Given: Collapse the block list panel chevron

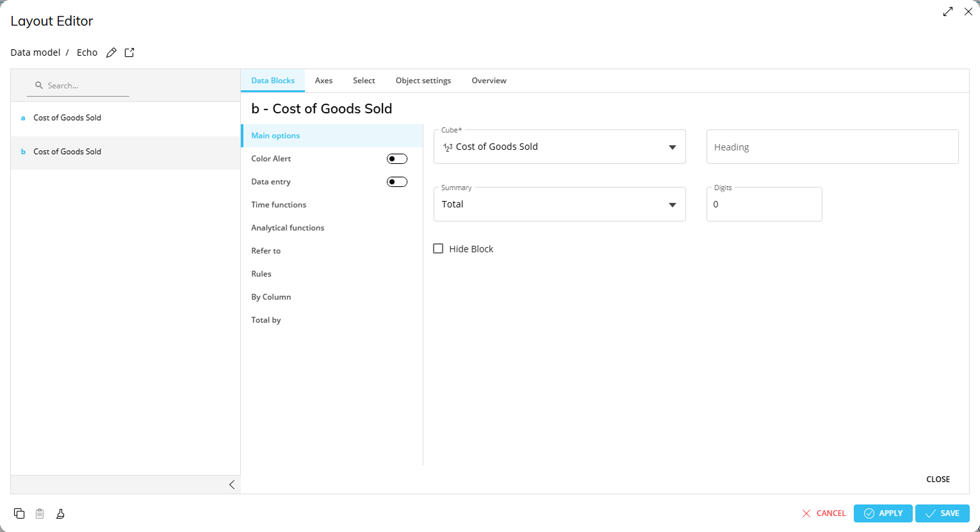Looking at the screenshot, I should pyautogui.click(x=232, y=485).
